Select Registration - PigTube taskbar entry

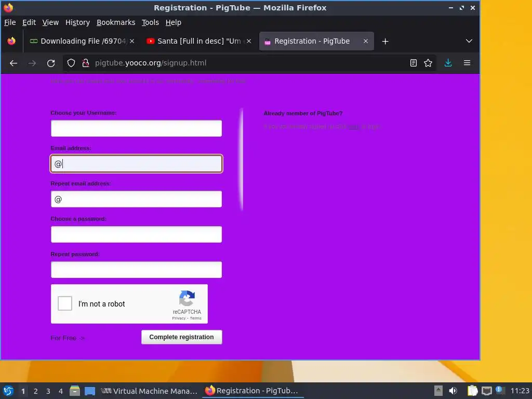point(253,391)
